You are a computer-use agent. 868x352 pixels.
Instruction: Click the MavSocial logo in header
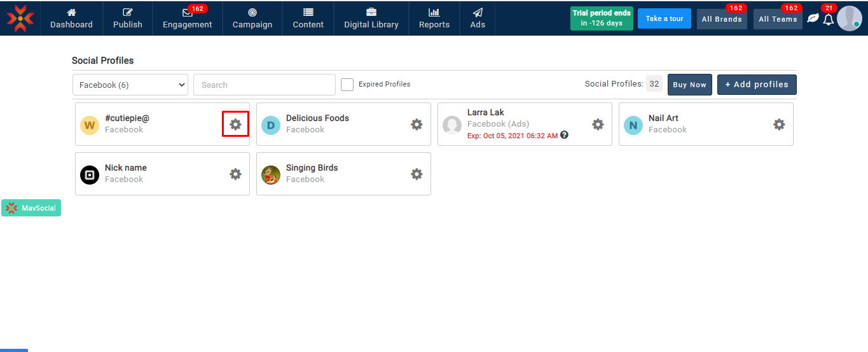pos(20,18)
